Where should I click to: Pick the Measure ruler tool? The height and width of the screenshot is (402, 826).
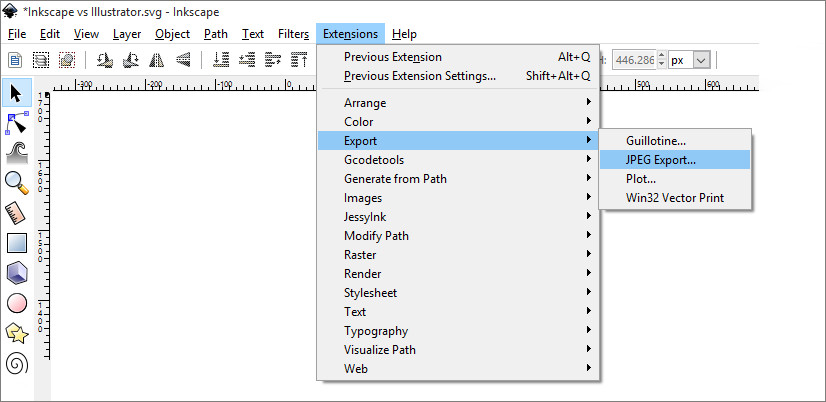tap(16, 212)
